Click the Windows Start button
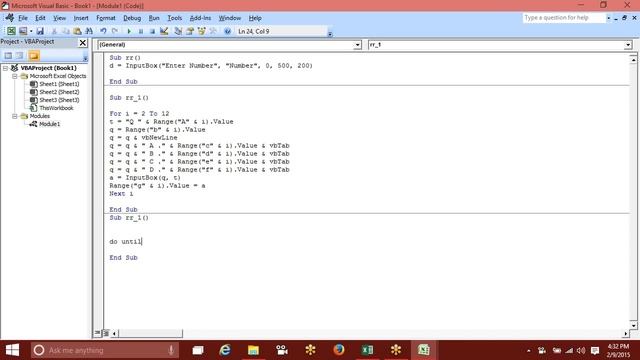The width and height of the screenshot is (640, 360). 12,350
